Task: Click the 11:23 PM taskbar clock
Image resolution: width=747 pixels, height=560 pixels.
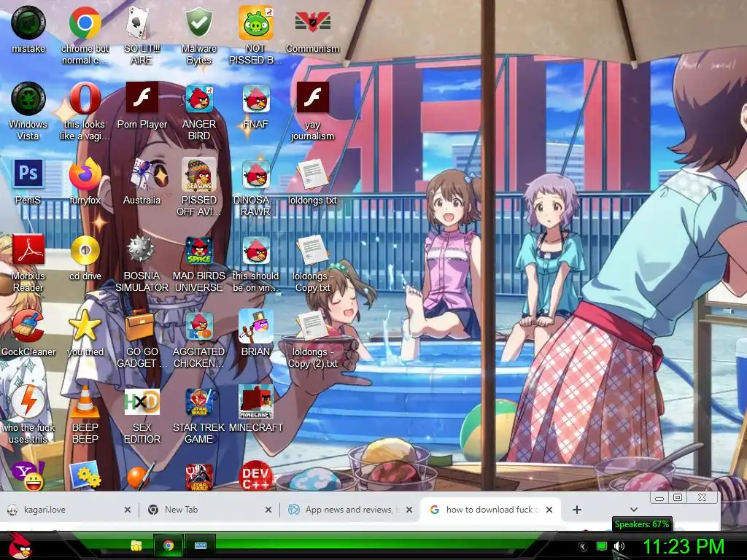Action: click(684, 546)
